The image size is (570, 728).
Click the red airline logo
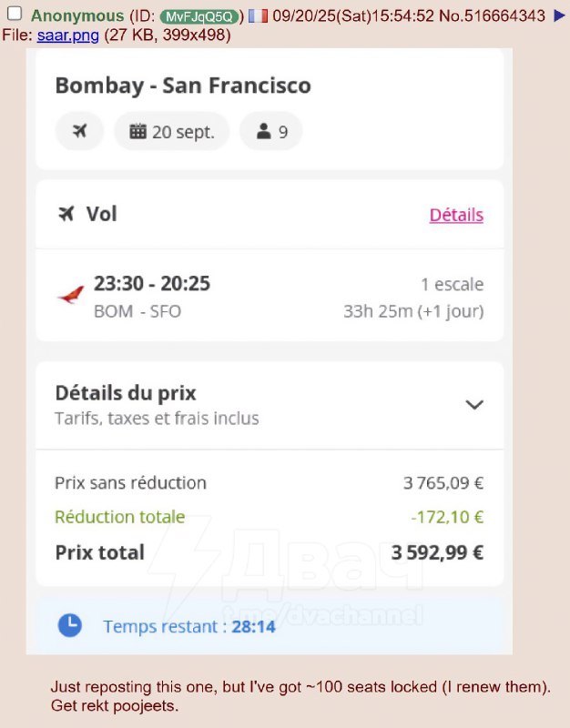pos(70,296)
